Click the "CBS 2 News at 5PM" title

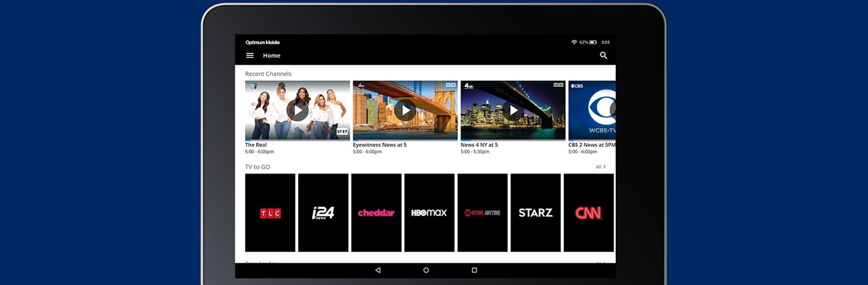click(x=592, y=145)
